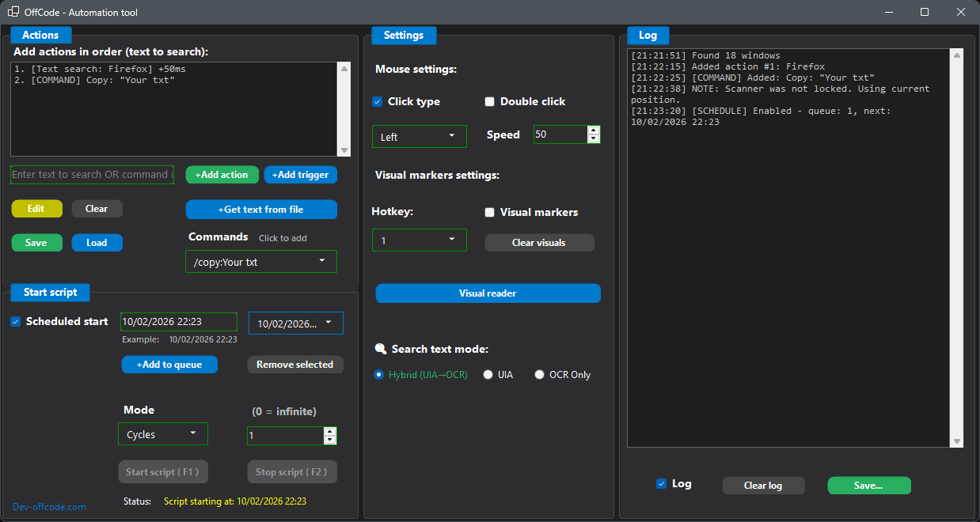
Task: Select the Settings tab
Action: coord(404,35)
